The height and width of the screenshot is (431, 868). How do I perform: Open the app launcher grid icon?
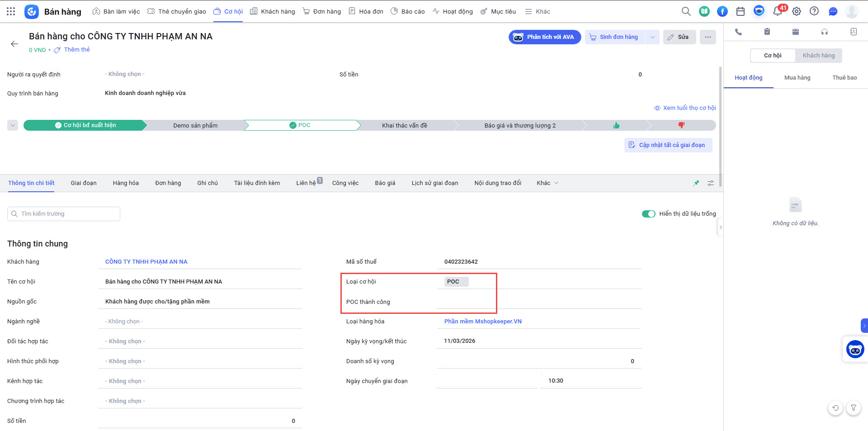[x=11, y=11]
